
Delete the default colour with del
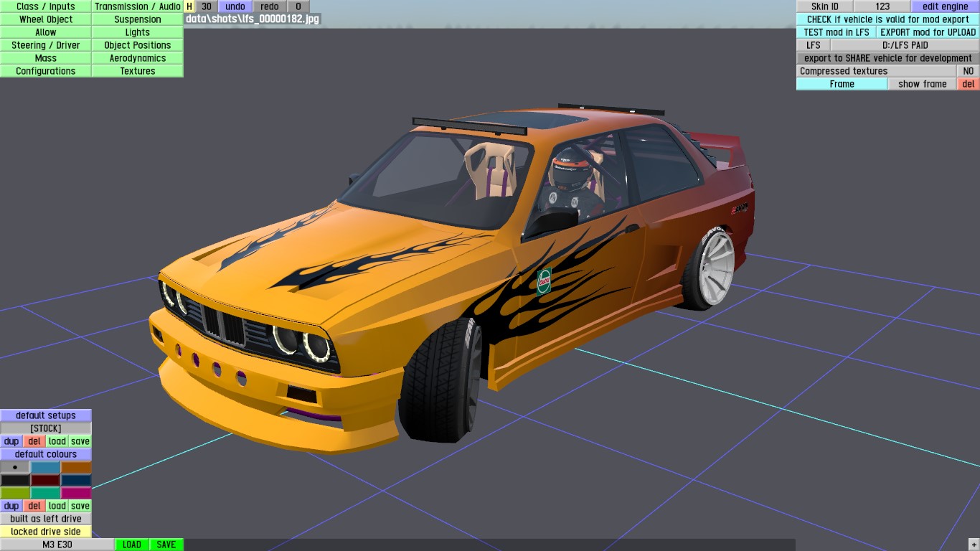[34, 506]
